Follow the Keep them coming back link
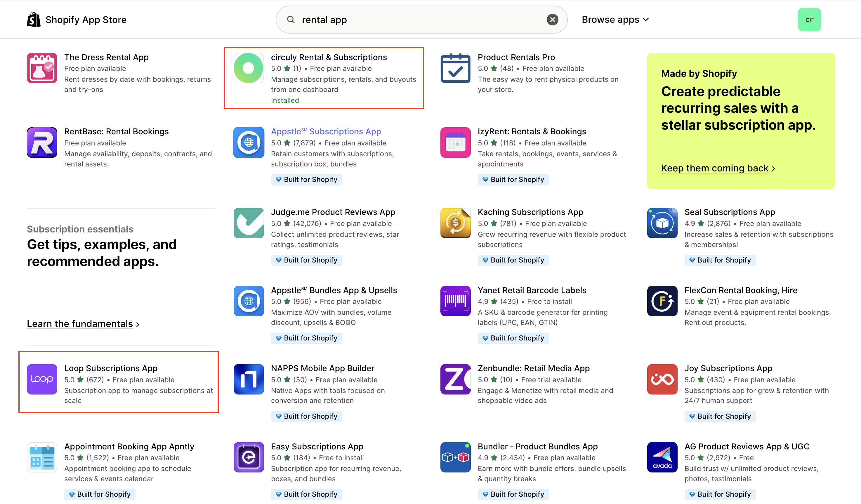 (x=718, y=168)
